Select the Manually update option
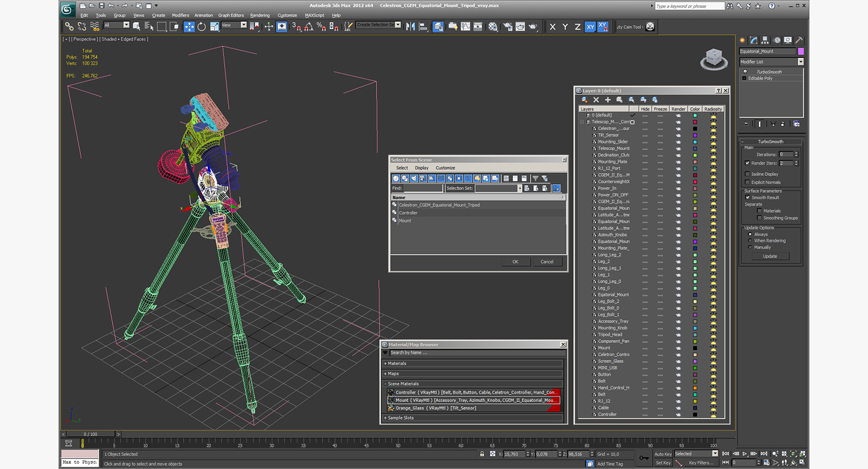The image size is (868, 469). tap(750, 247)
